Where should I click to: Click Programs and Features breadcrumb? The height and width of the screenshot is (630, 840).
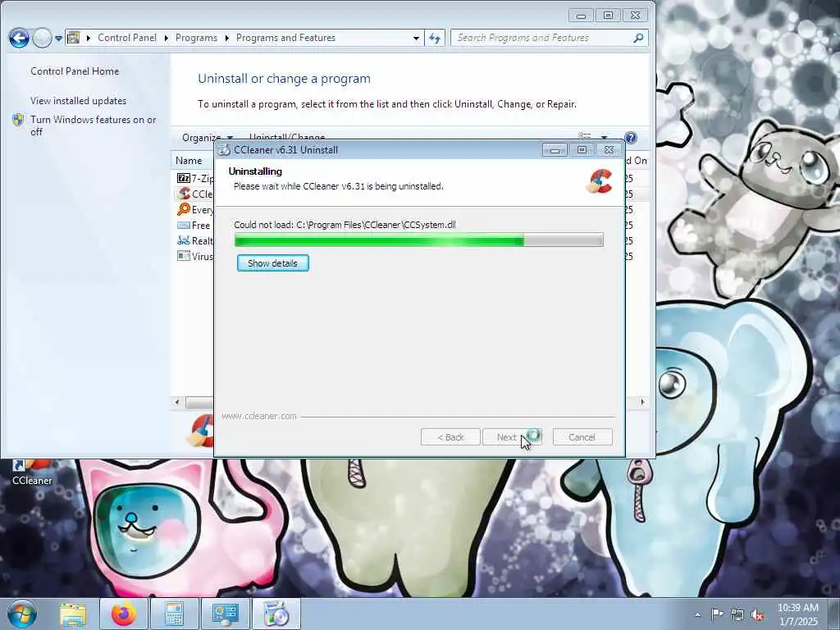pyautogui.click(x=285, y=38)
